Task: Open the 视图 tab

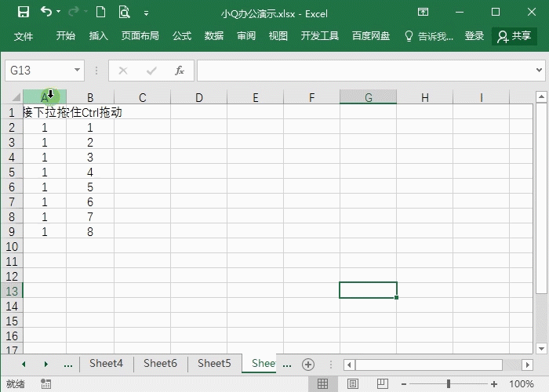Action: pyautogui.click(x=278, y=36)
